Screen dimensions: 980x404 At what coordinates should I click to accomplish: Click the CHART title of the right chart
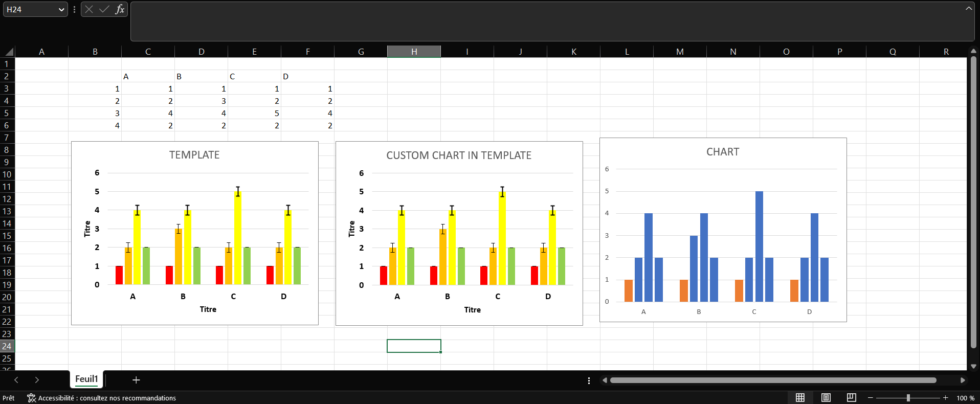tap(723, 152)
